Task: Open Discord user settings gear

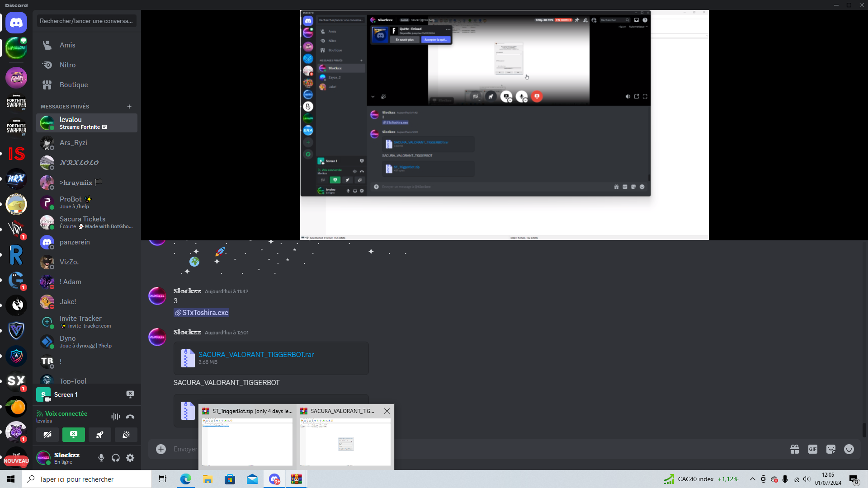Action: coord(130,458)
